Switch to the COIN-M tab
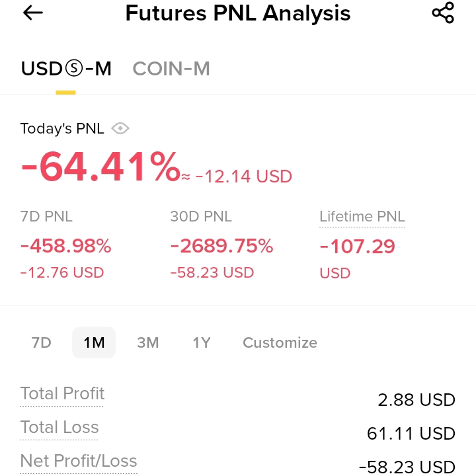Image resolution: width=476 pixels, height=476 pixels. [x=171, y=69]
